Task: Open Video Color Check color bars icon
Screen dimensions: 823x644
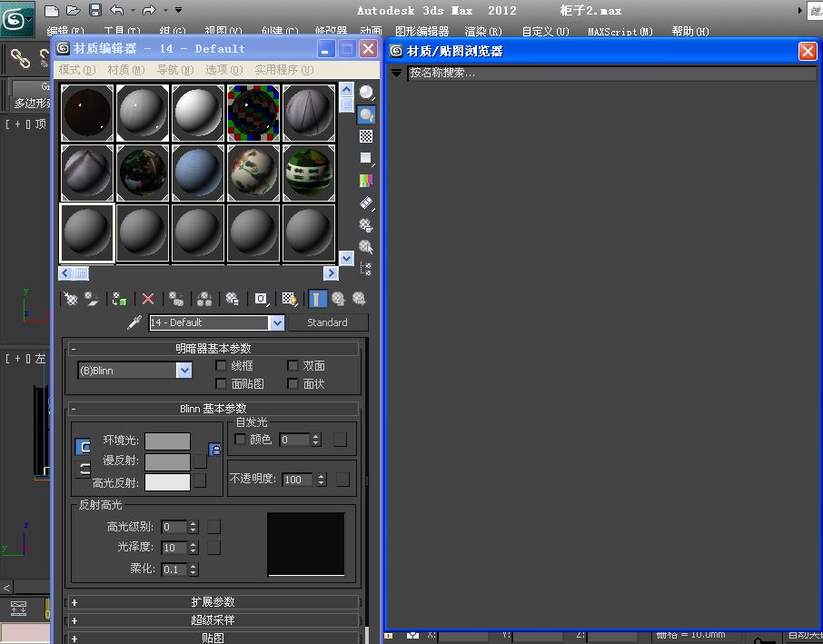Action: pyautogui.click(x=366, y=181)
